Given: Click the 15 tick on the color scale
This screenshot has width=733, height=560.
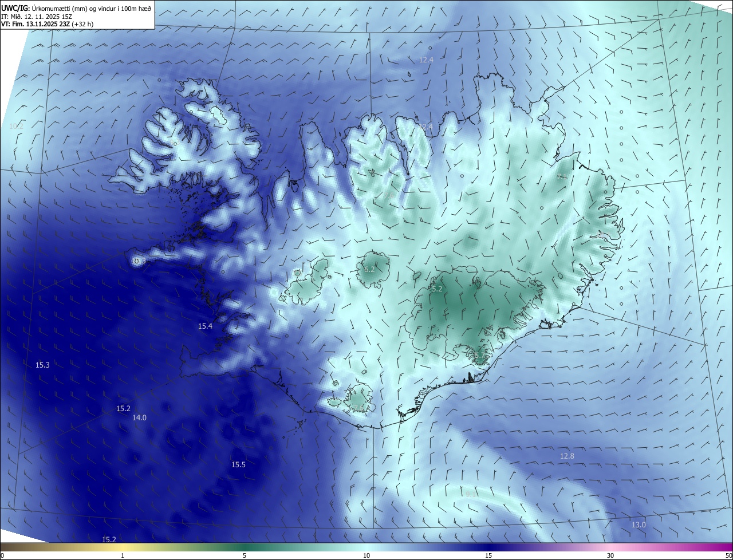Looking at the screenshot, I should click(488, 555).
